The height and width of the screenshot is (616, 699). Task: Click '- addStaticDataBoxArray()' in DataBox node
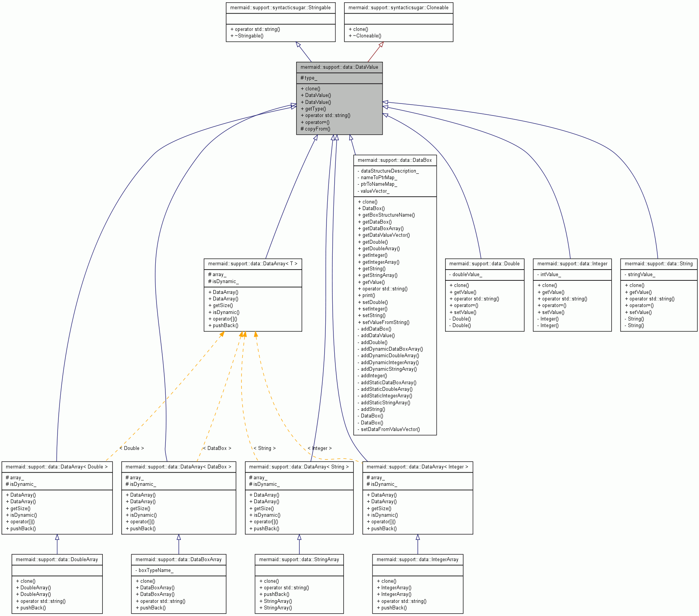click(387, 383)
